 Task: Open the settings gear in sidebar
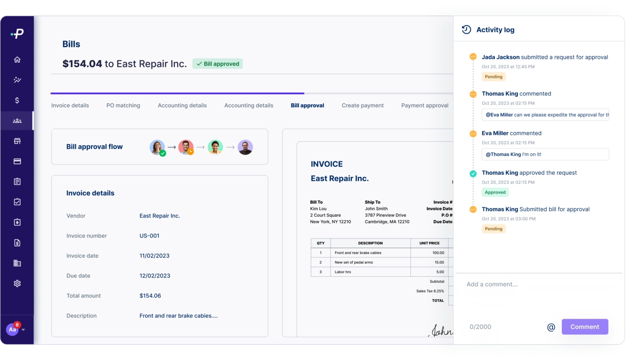pyautogui.click(x=17, y=283)
